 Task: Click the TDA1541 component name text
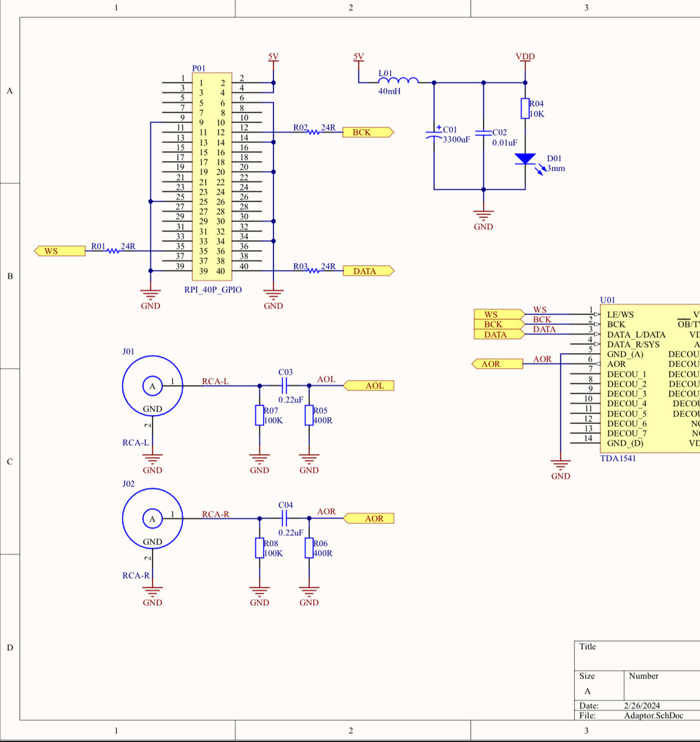pyautogui.click(x=618, y=458)
